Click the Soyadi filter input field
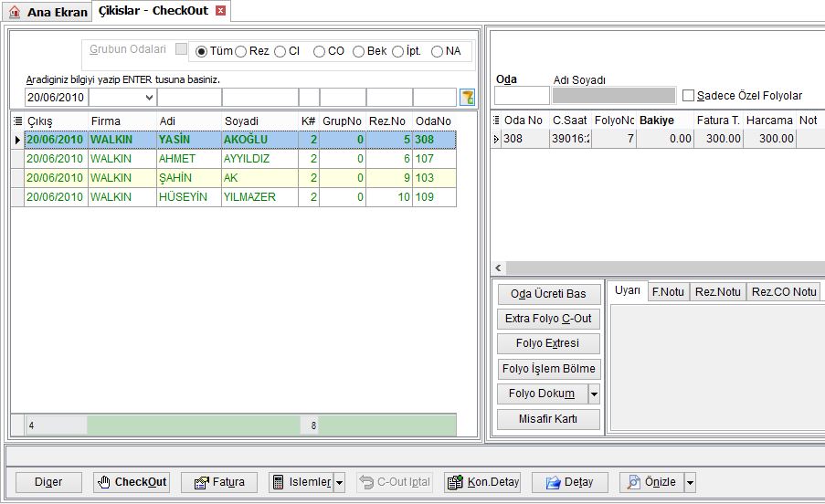Viewport: 825px width, 504px height. [260, 97]
